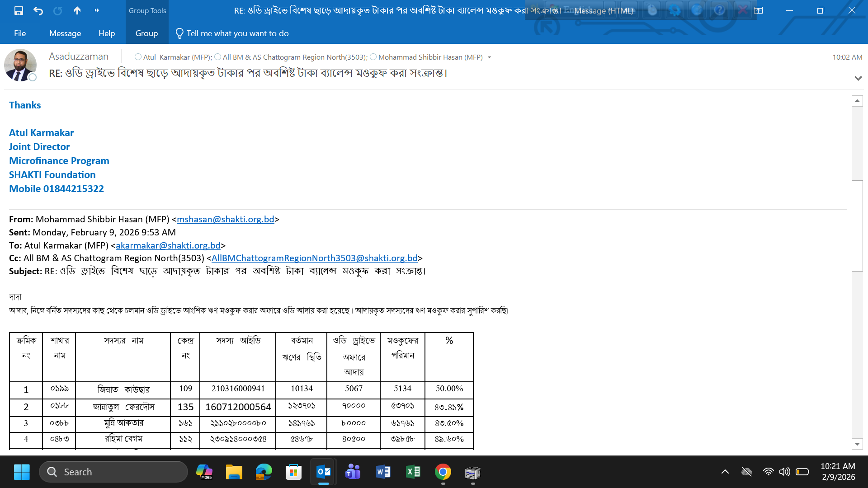
Task: Launch Excel from the taskbar
Action: coord(413,472)
